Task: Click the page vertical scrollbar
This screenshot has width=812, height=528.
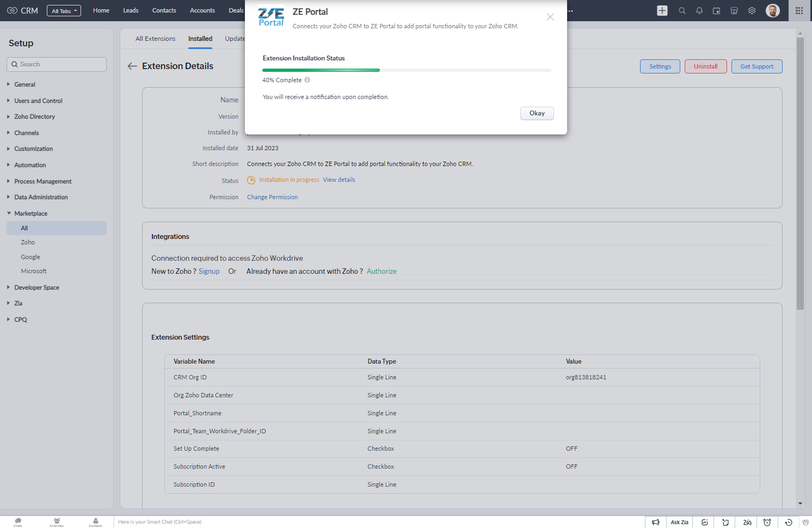Action: [800, 174]
